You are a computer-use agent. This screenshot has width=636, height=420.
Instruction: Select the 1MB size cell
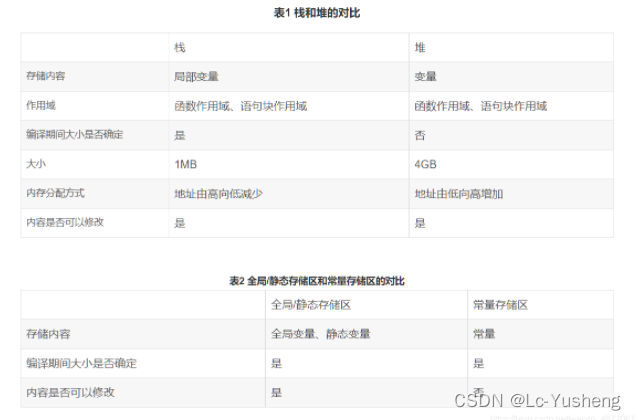pyautogui.click(x=186, y=164)
